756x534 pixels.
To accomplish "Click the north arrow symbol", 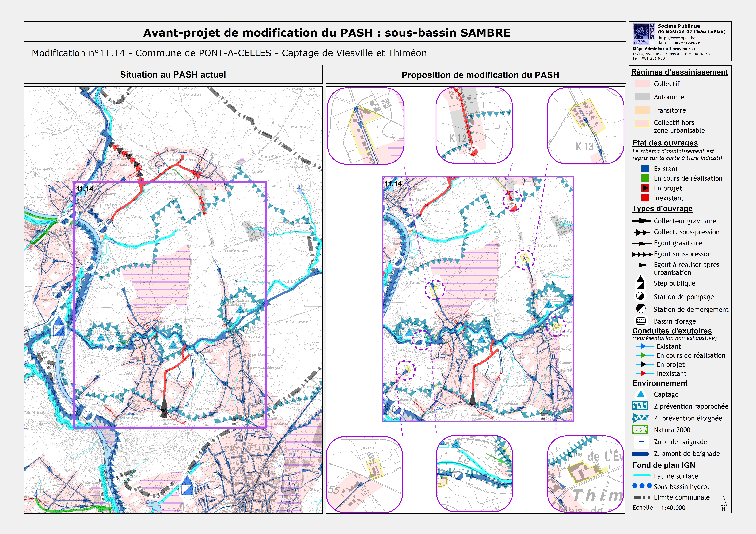I will (723, 503).
